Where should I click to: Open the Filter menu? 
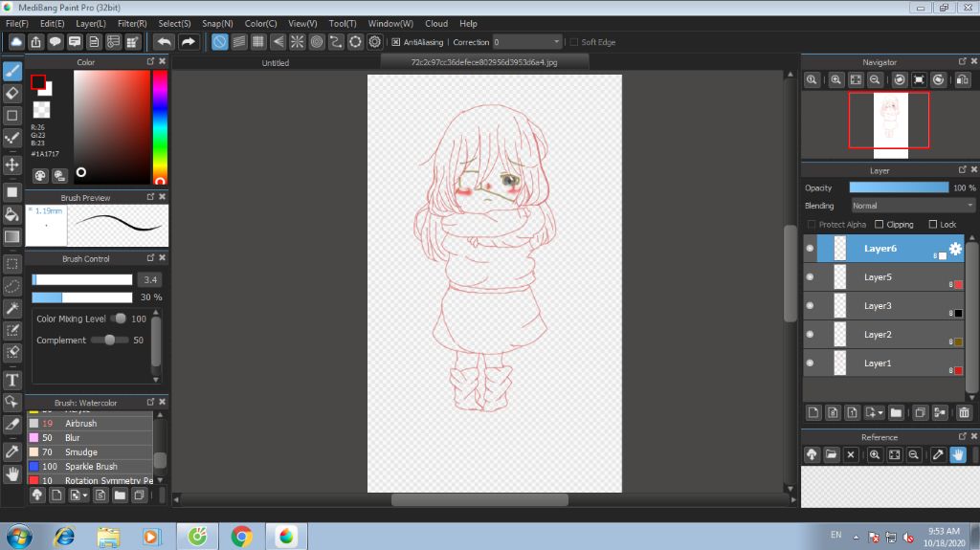pos(132,23)
